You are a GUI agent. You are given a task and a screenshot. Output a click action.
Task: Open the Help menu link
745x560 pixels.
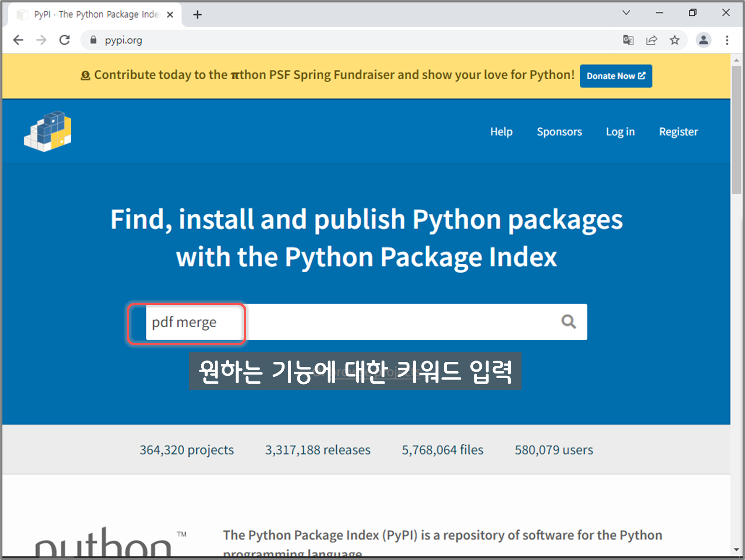click(501, 132)
